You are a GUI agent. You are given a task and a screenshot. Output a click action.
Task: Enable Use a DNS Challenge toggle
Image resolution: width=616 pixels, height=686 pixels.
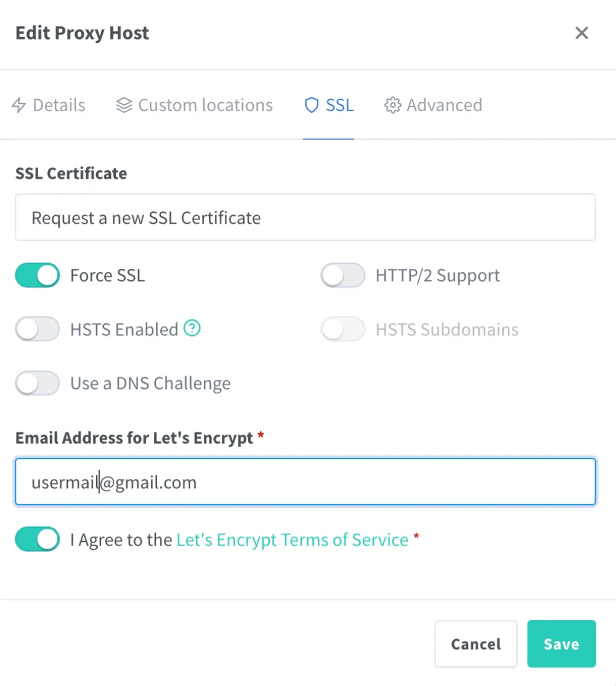(38, 383)
